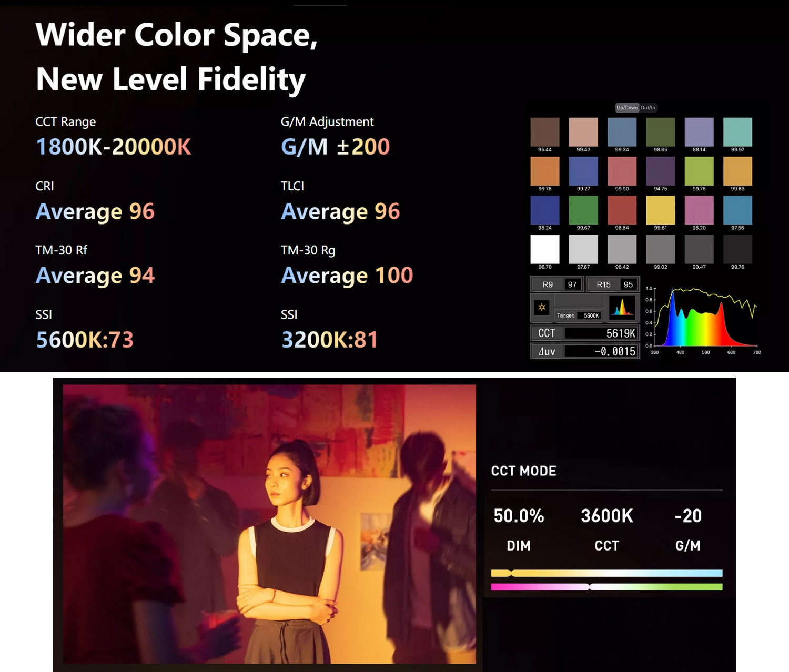Select the Target 5600K field
This screenshot has width=789, height=672.
pos(578,315)
